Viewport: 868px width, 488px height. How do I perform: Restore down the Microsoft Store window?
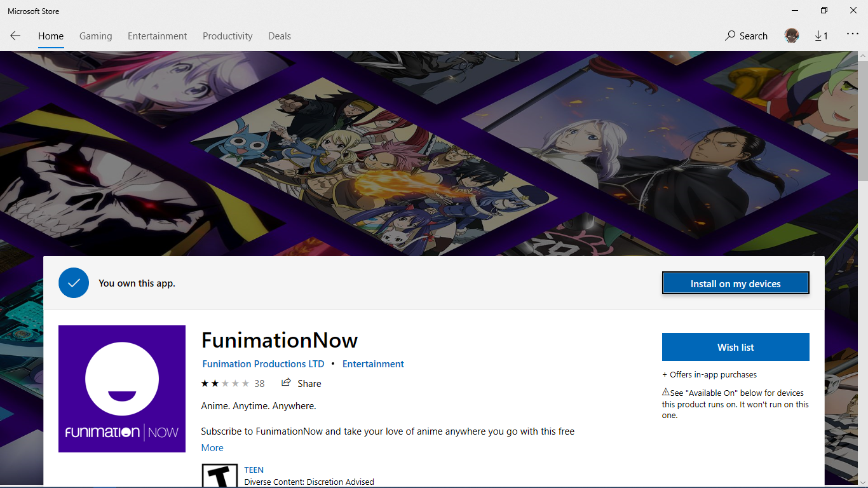pos(824,10)
